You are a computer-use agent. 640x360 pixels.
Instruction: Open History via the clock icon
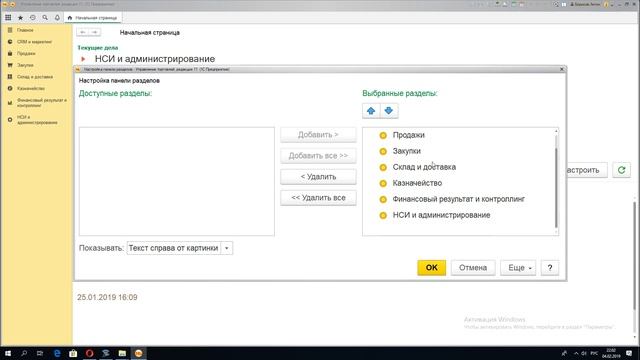click(x=33, y=18)
